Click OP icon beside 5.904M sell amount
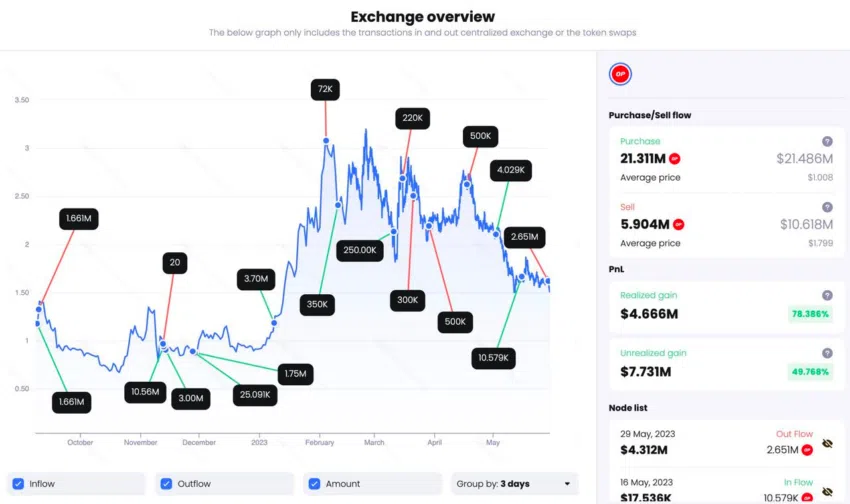 (x=678, y=224)
